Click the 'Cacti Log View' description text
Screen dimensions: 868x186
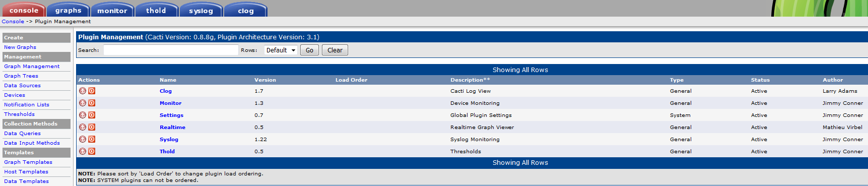pos(471,91)
